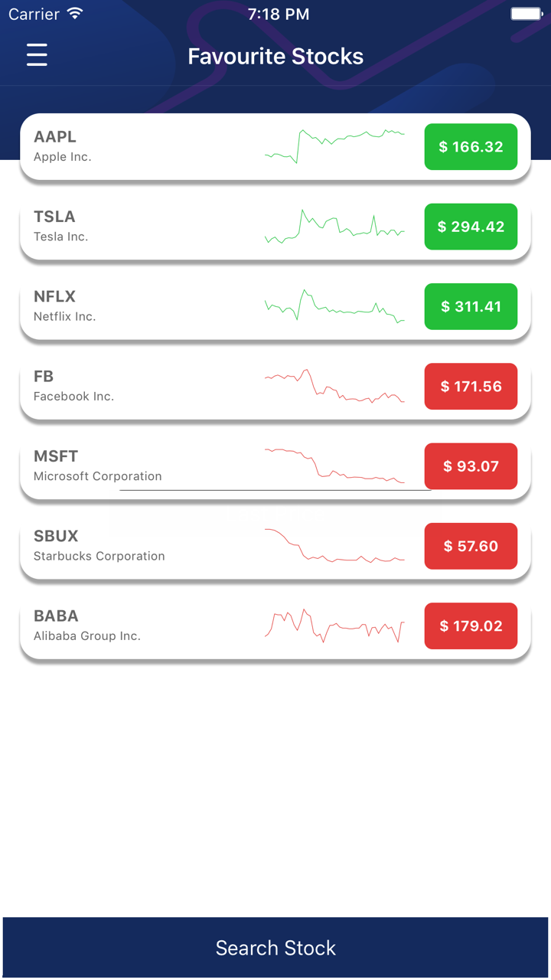Open the hamburger menu
Screen dimensions: 551x980
point(37,55)
